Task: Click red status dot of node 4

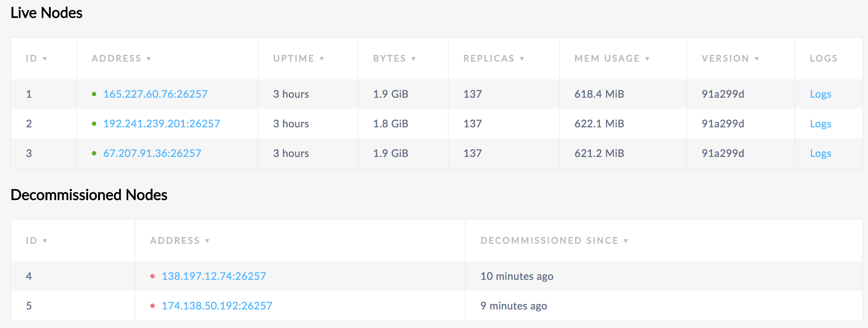Action: tap(153, 276)
